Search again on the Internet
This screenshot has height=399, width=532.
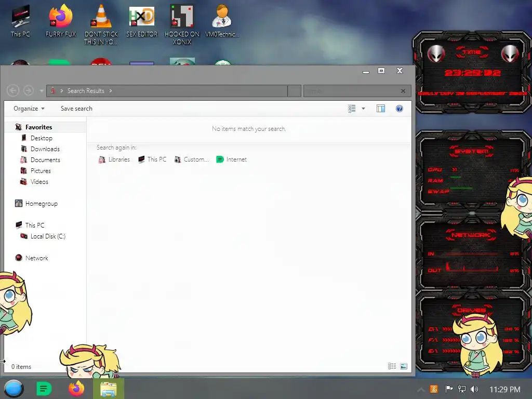tap(231, 159)
